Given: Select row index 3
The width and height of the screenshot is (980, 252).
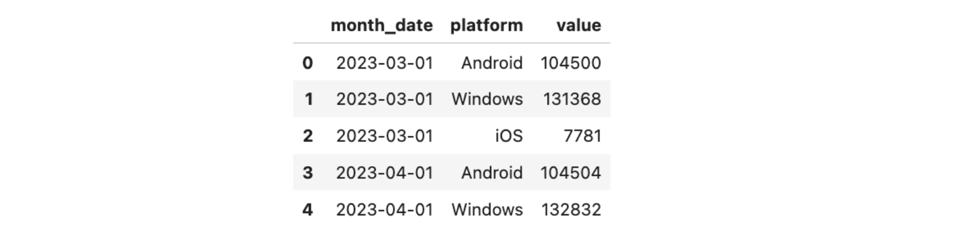Looking at the screenshot, I should coord(308,173).
